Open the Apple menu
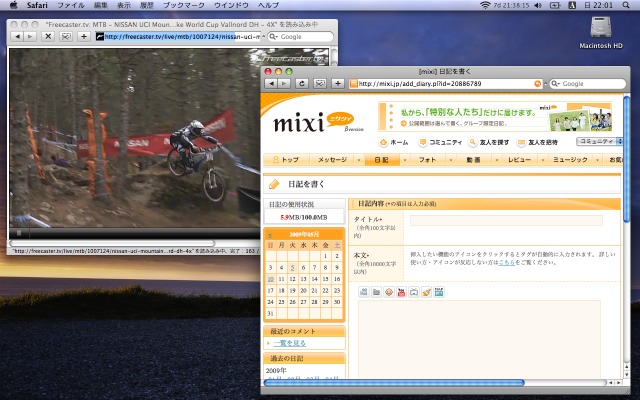Image resolution: width=640 pixels, height=400 pixels. (13, 5)
